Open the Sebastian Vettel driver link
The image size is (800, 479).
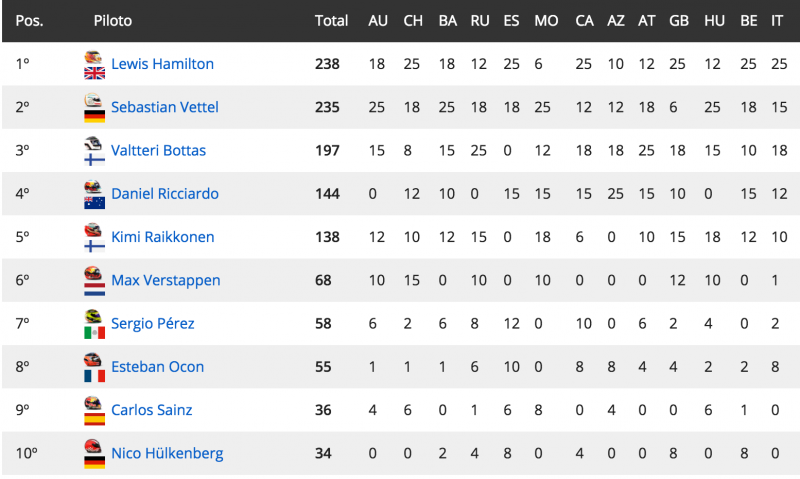165,107
